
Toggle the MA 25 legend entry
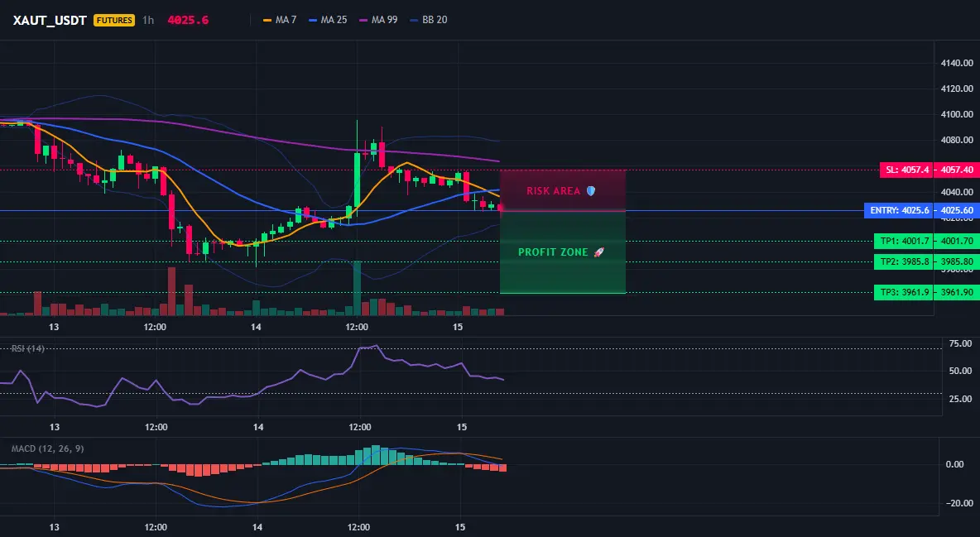tap(328, 20)
